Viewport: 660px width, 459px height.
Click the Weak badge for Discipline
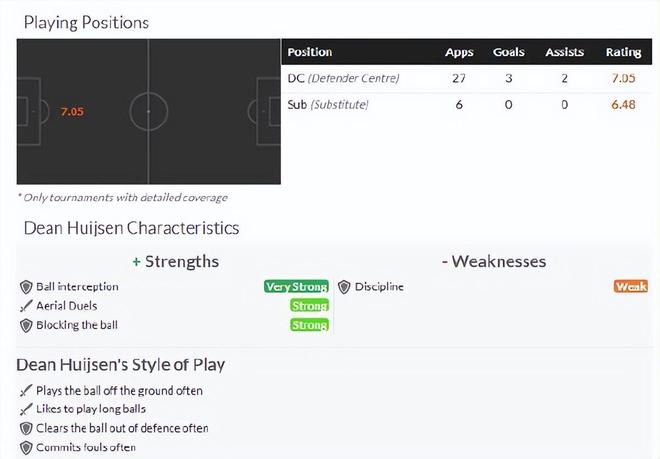[x=631, y=287]
